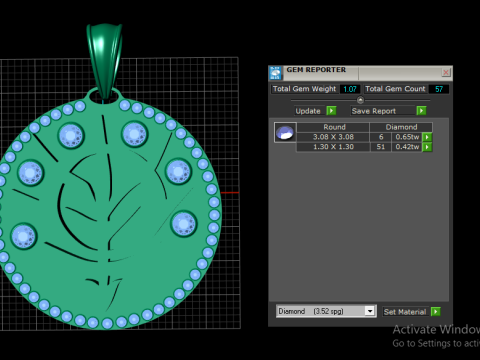Click the Save Report label
Screen dimensions: 480x360
[374, 111]
